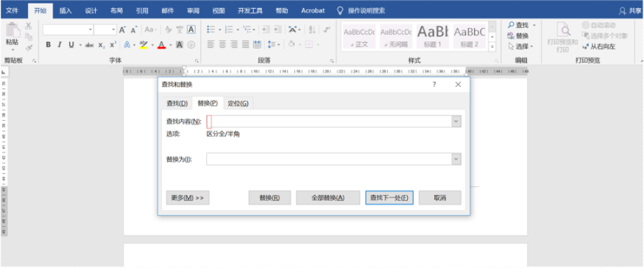Switch to the 审阅 (Review) ribbon tab

(193, 11)
